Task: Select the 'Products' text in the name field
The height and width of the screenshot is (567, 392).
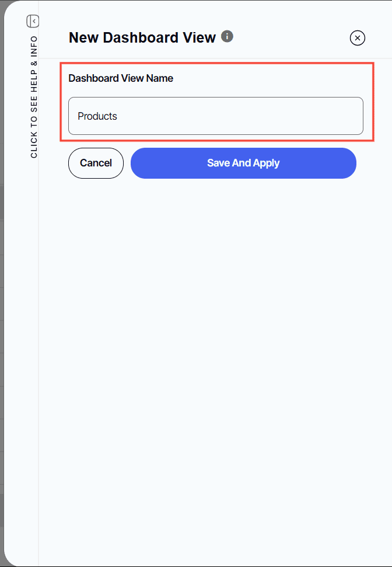Action: pos(97,116)
